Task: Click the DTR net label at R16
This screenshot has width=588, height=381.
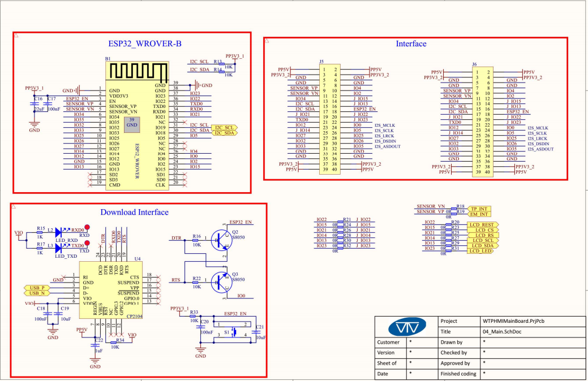Action: pyautogui.click(x=176, y=238)
